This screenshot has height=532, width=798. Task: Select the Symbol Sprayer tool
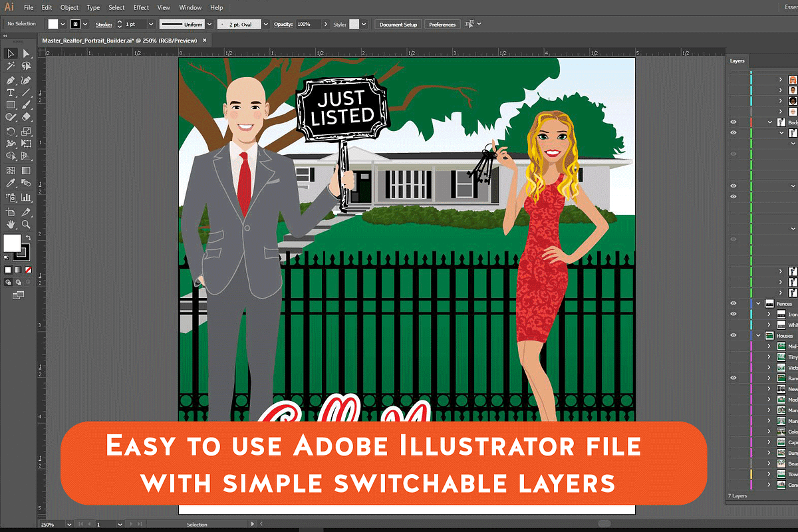11,198
